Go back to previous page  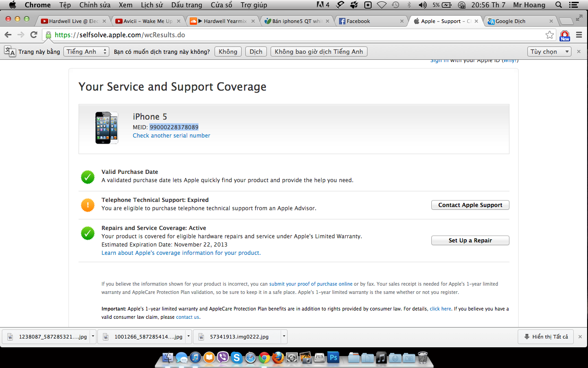coord(8,35)
